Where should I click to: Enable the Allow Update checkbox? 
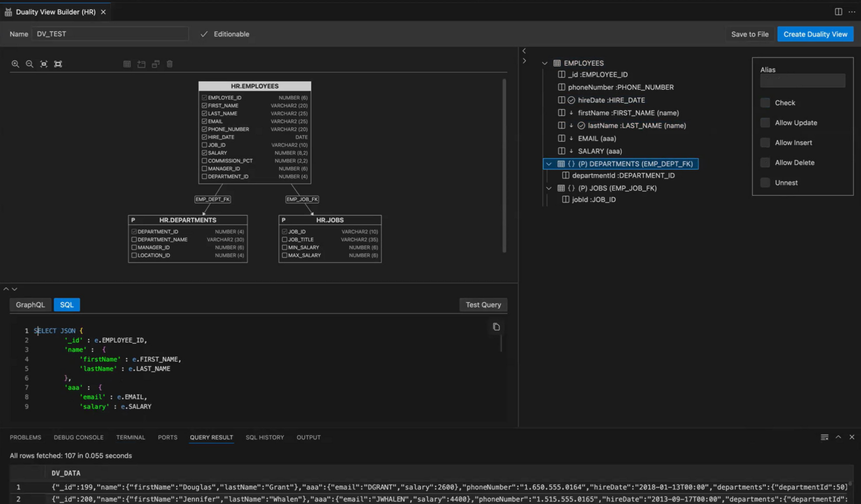coord(765,123)
